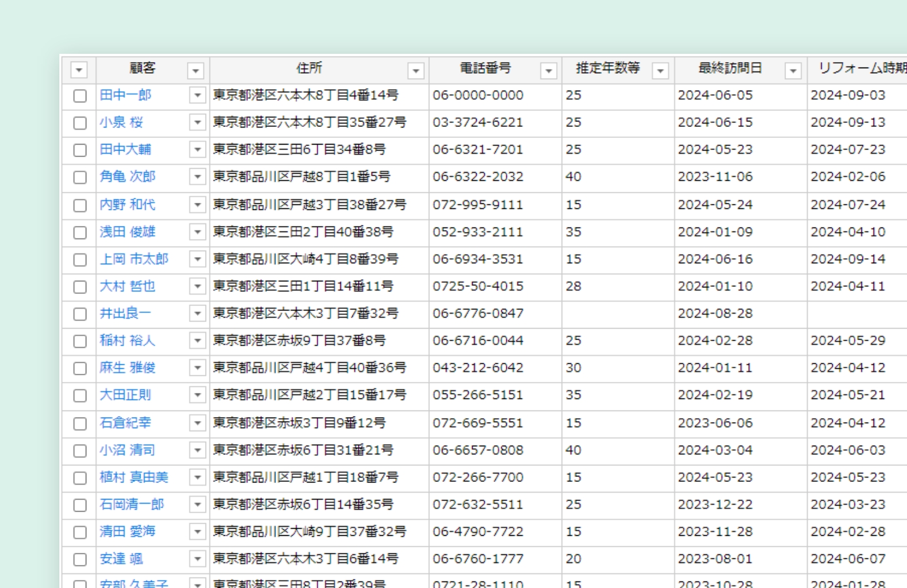This screenshot has width=907, height=588.
Task: Open customer record 稲村 裕人
Action: point(128,340)
